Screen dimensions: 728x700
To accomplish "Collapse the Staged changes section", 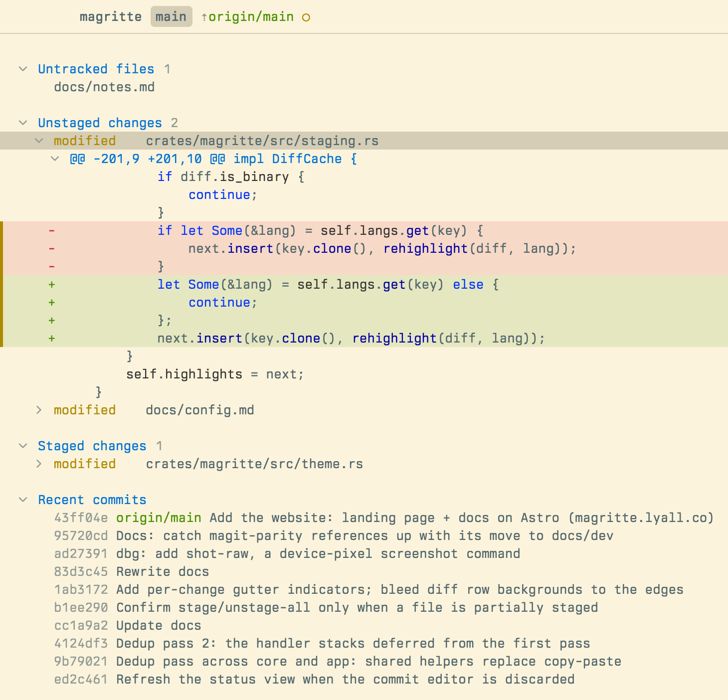I will (x=23, y=446).
